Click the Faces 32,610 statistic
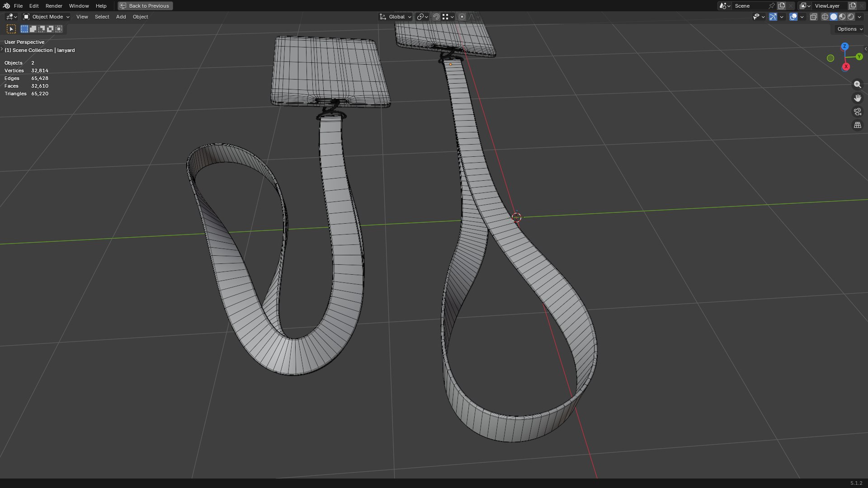This screenshot has height=488, width=868. click(26, 86)
